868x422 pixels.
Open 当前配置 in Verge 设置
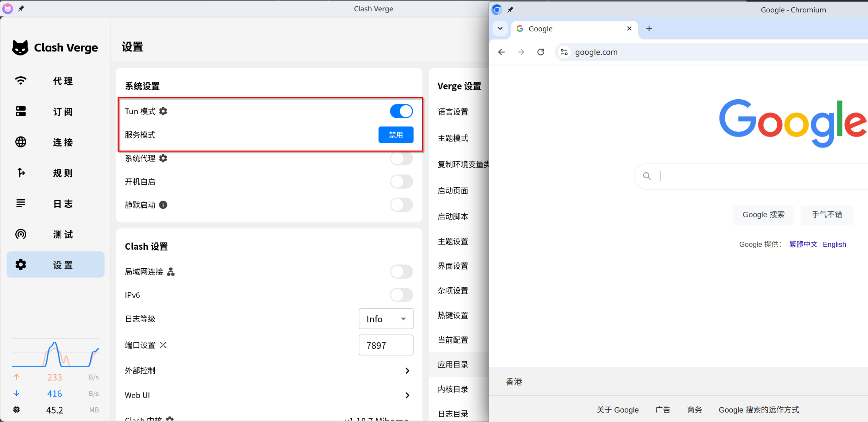[x=453, y=340]
